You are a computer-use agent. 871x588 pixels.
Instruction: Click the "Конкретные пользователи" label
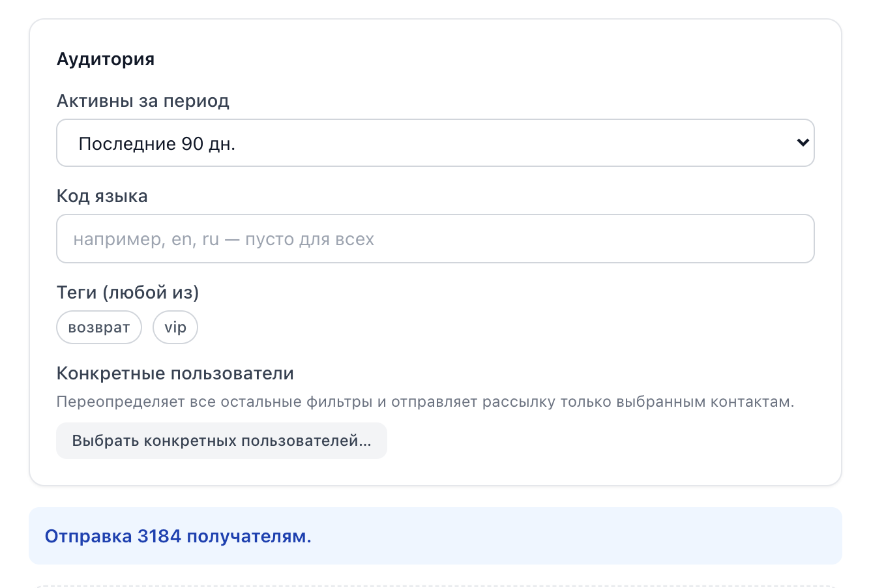point(175,374)
